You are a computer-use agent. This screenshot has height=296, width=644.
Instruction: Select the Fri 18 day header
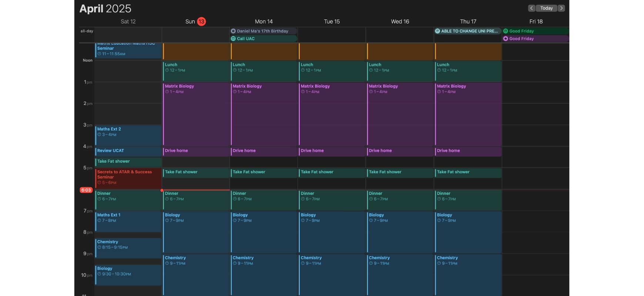click(536, 21)
